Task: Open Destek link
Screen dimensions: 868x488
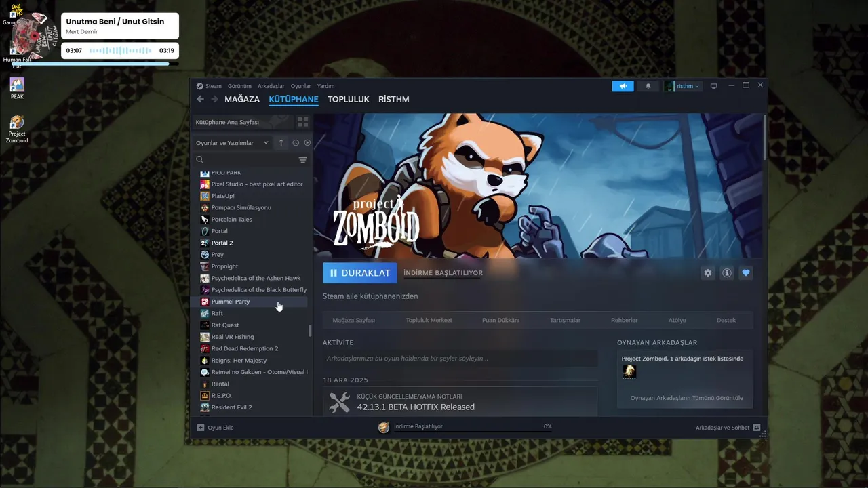Action: pos(726,320)
